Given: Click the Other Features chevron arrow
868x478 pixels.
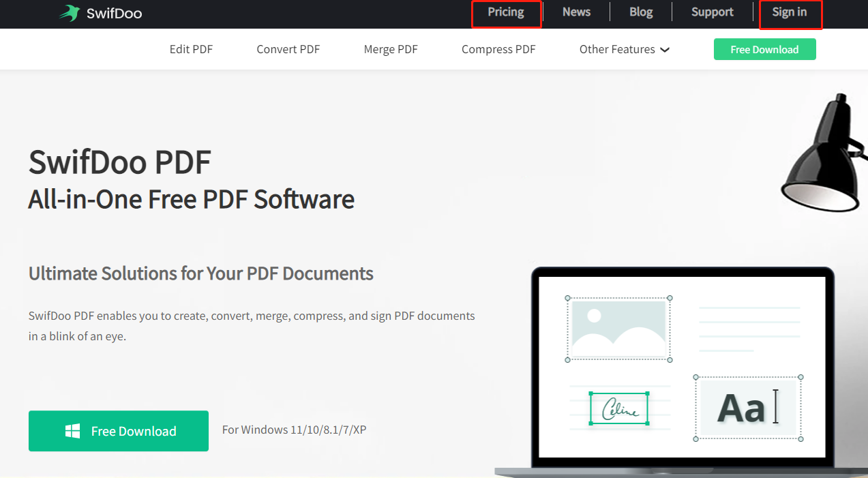Looking at the screenshot, I should click(x=665, y=50).
